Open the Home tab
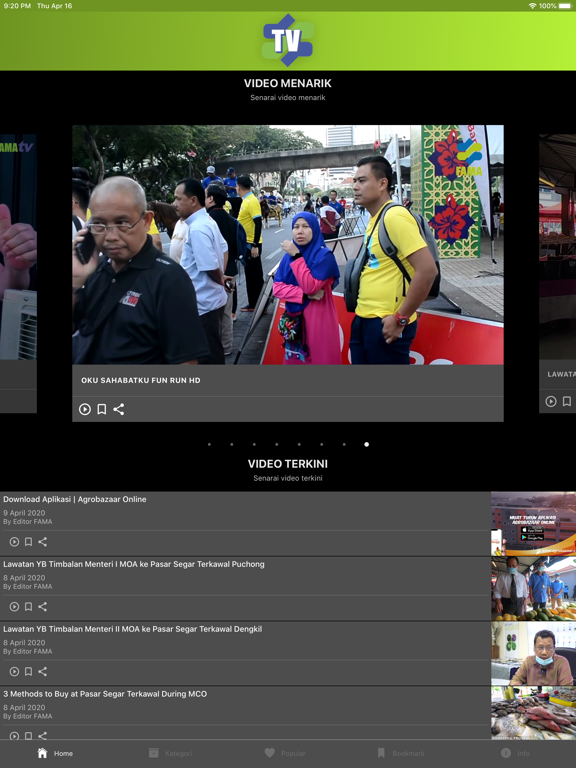Image resolution: width=576 pixels, height=768 pixels. coord(55,753)
